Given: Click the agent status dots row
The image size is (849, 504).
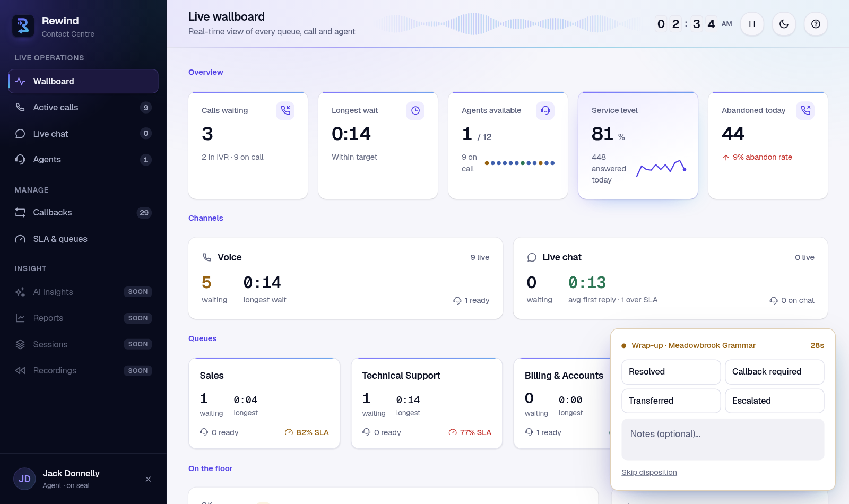Looking at the screenshot, I should pyautogui.click(x=520, y=163).
